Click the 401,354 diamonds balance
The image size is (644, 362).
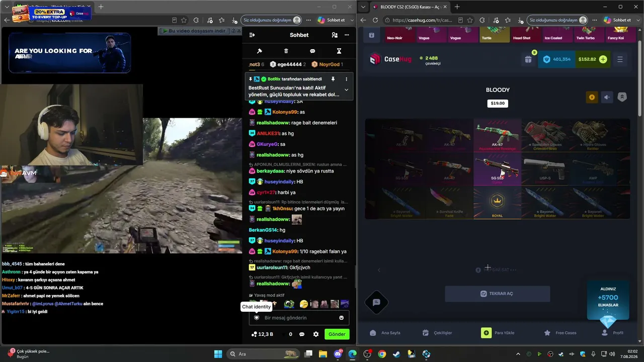(x=556, y=59)
